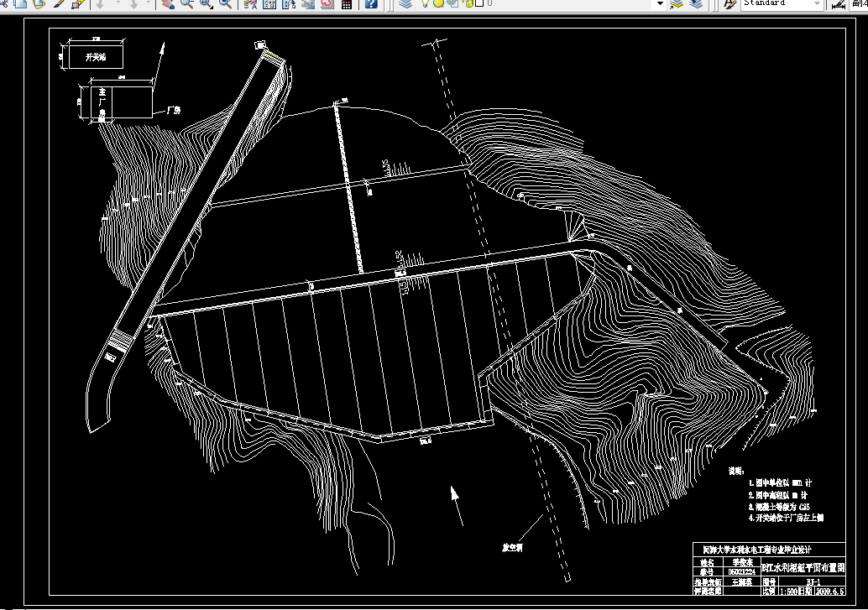Click the Zoom Realtime magnifier icon
The image size is (868, 610).
pos(186,4)
